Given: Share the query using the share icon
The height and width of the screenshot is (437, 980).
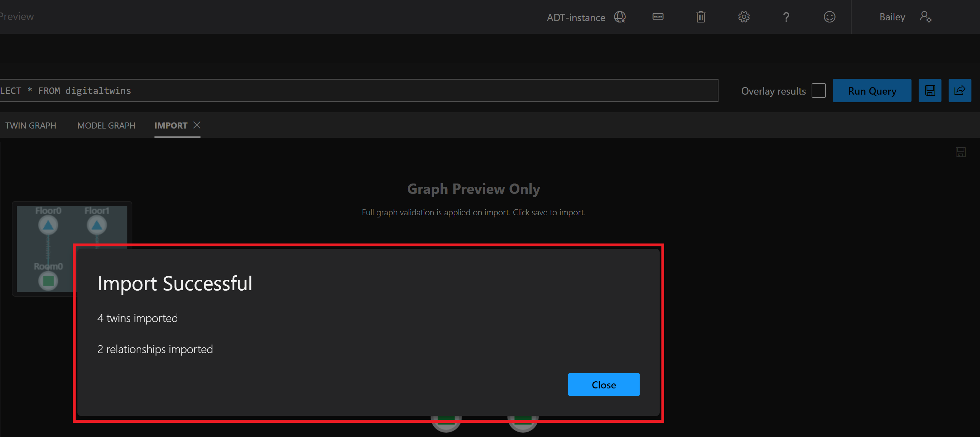Looking at the screenshot, I should point(960,90).
